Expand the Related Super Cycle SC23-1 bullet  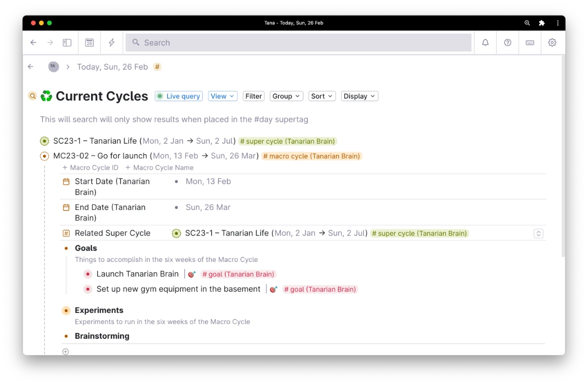[x=176, y=233]
